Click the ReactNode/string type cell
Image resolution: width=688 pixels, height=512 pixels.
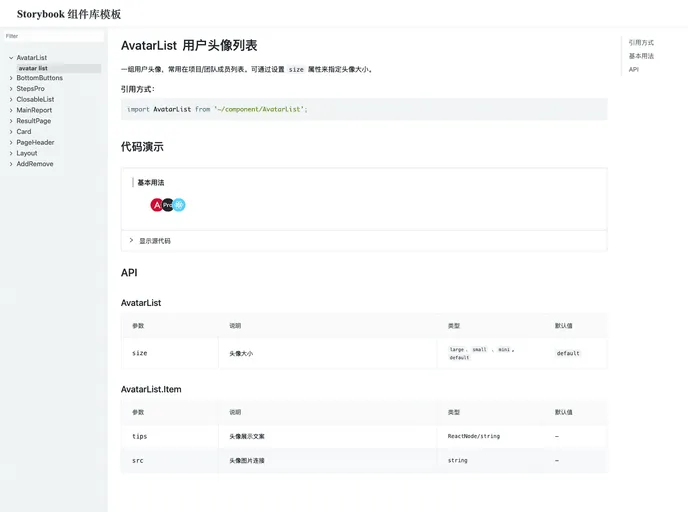[491, 436]
